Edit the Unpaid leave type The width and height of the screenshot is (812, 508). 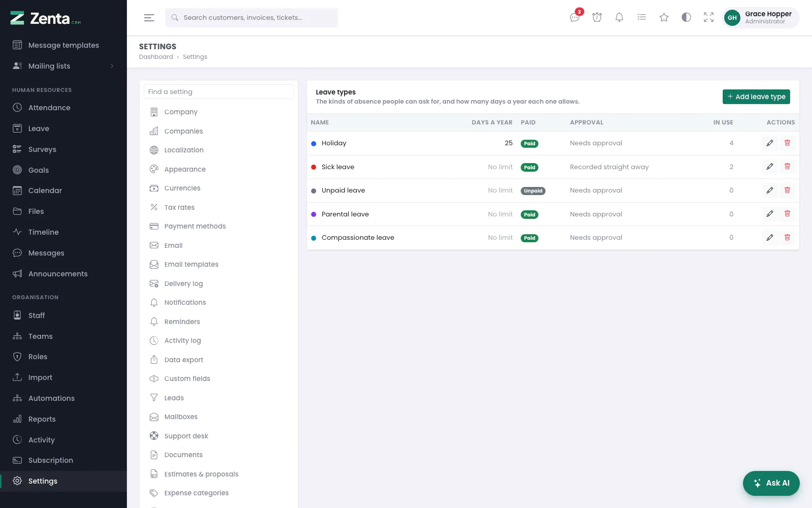[770, 190]
